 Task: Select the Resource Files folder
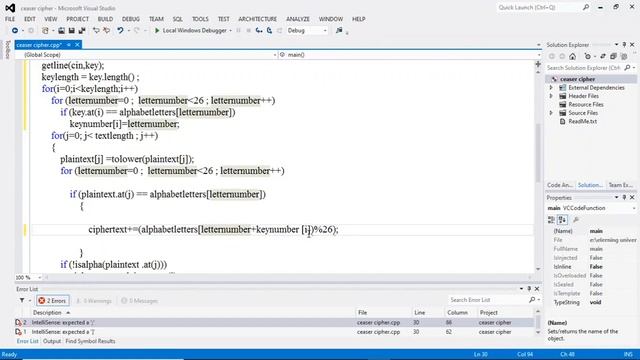586,104
